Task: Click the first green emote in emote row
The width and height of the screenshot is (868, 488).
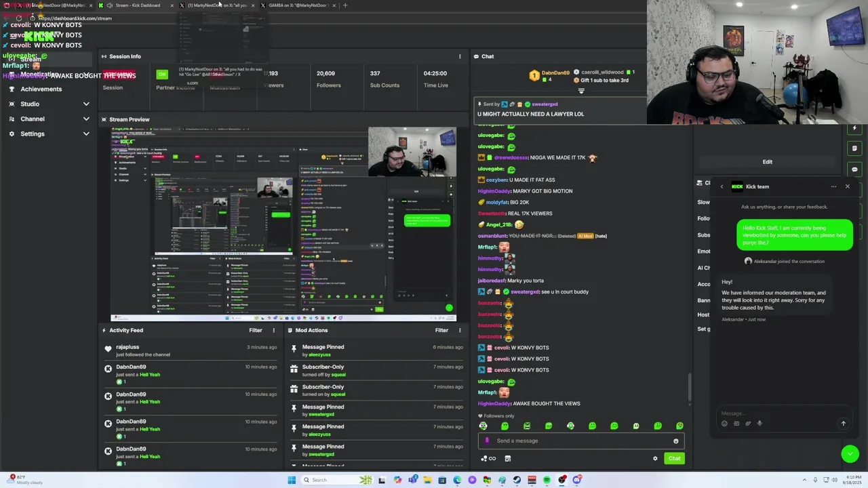Action: click(x=483, y=426)
